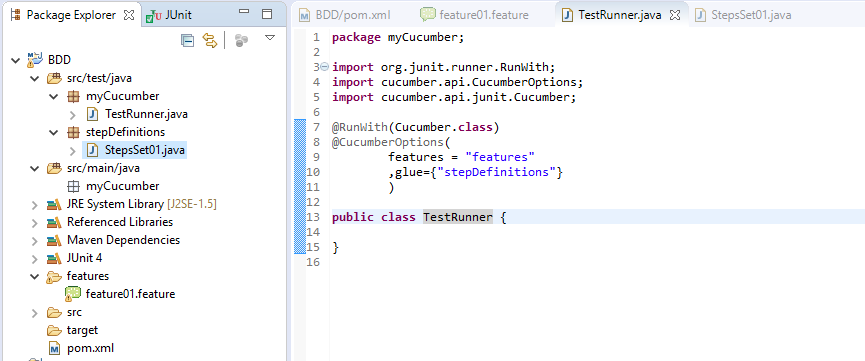Image resolution: width=865 pixels, height=361 pixels.
Task: Close the Package Explorer tab
Action: (x=129, y=15)
